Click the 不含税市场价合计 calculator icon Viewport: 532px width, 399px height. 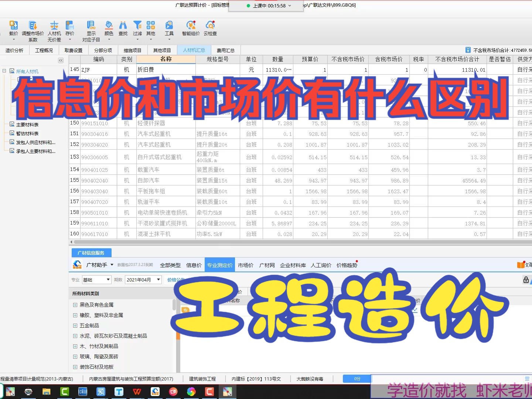(x=468, y=50)
